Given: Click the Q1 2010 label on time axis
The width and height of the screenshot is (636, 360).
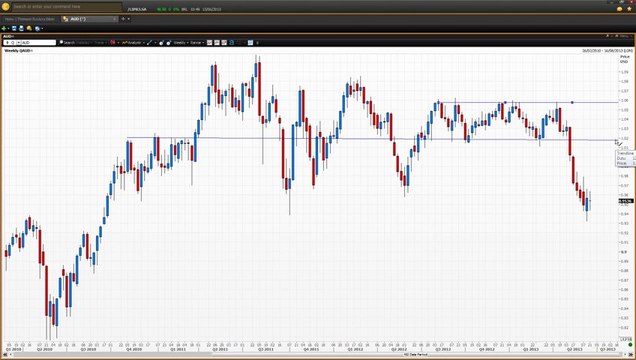Looking at the screenshot, I should (14, 349).
